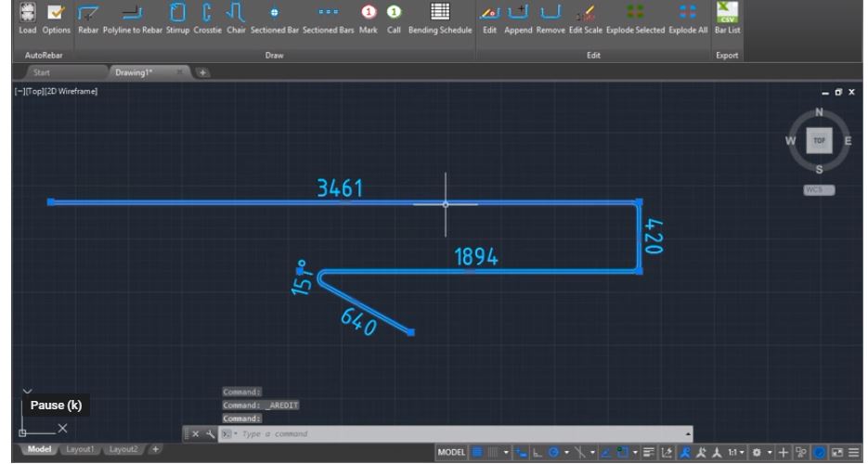
Task: Open the Model tab
Action: (39, 449)
